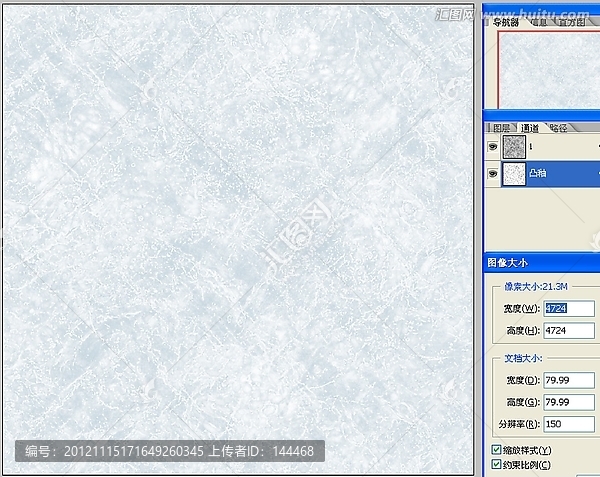The width and height of the screenshot is (600, 477).
Task: Select the 凸釉 channel thumbnail
Action: click(x=514, y=174)
